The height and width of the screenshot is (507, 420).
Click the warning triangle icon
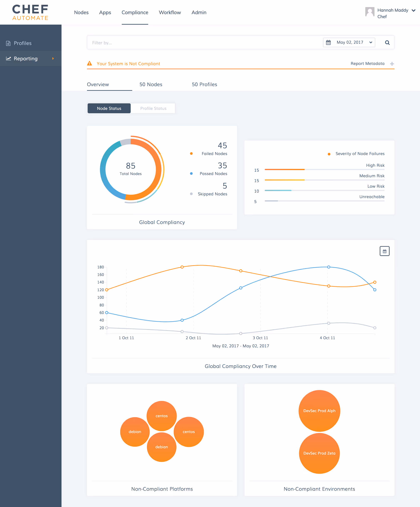point(90,64)
